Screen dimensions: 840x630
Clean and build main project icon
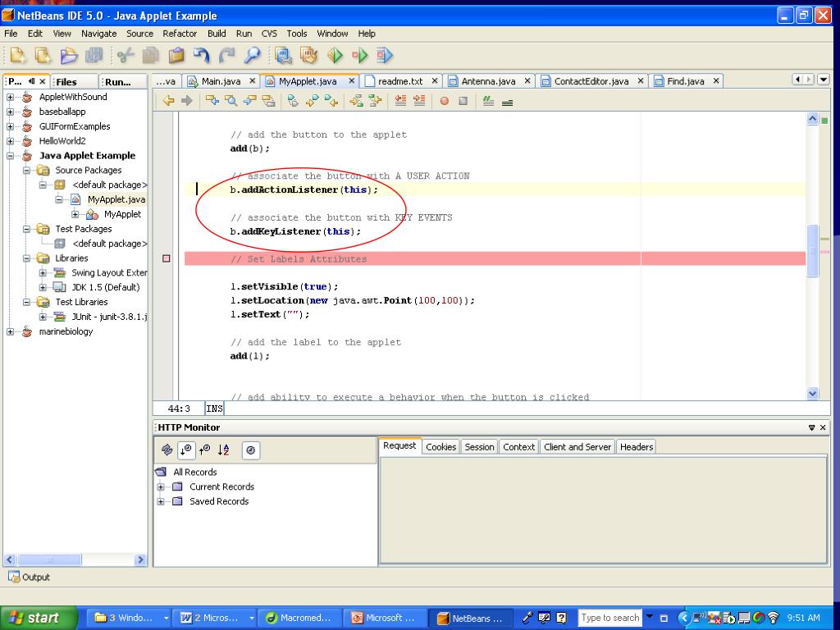(x=309, y=55)
